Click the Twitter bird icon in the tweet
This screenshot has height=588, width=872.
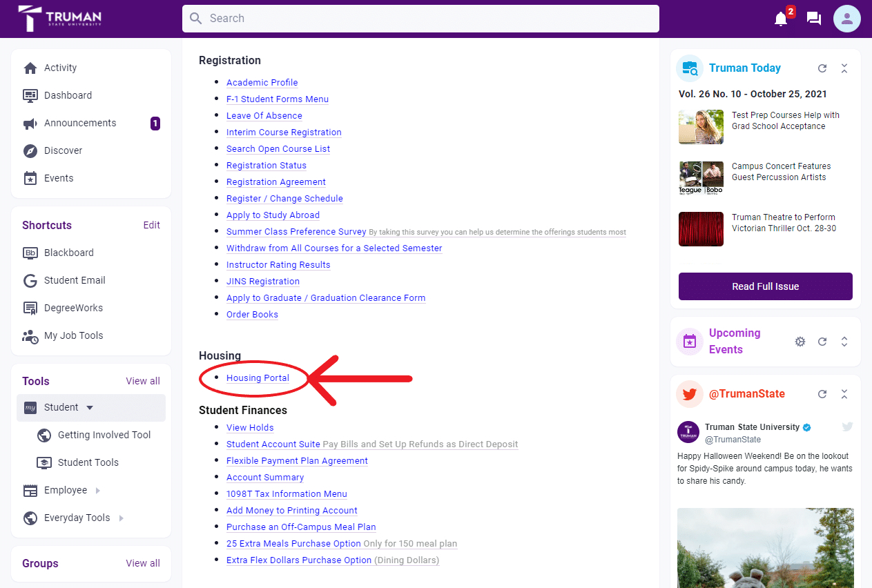847,427
